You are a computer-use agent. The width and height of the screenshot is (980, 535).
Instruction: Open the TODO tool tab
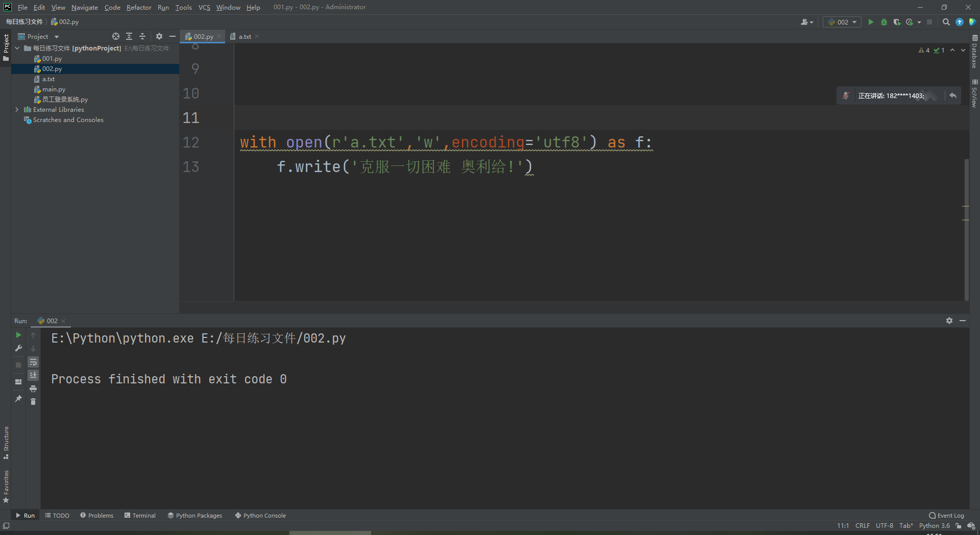click(57, 516)
